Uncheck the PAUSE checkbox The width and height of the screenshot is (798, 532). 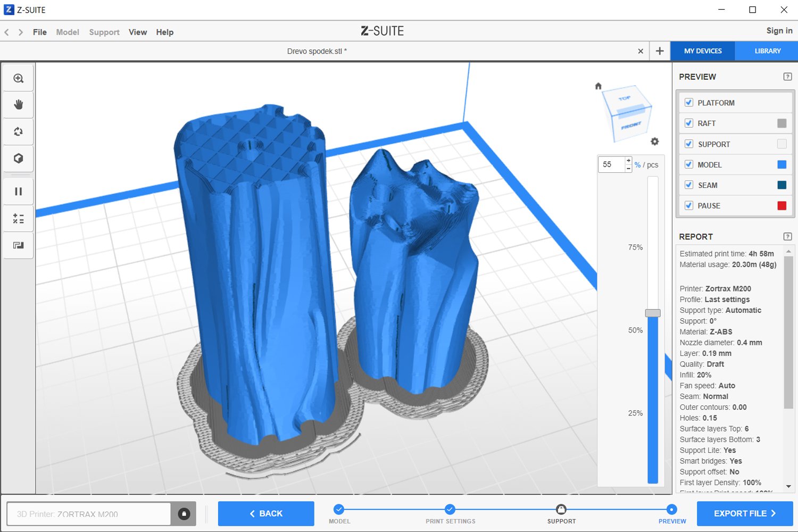pyautogui.click(x=689, y=205)
